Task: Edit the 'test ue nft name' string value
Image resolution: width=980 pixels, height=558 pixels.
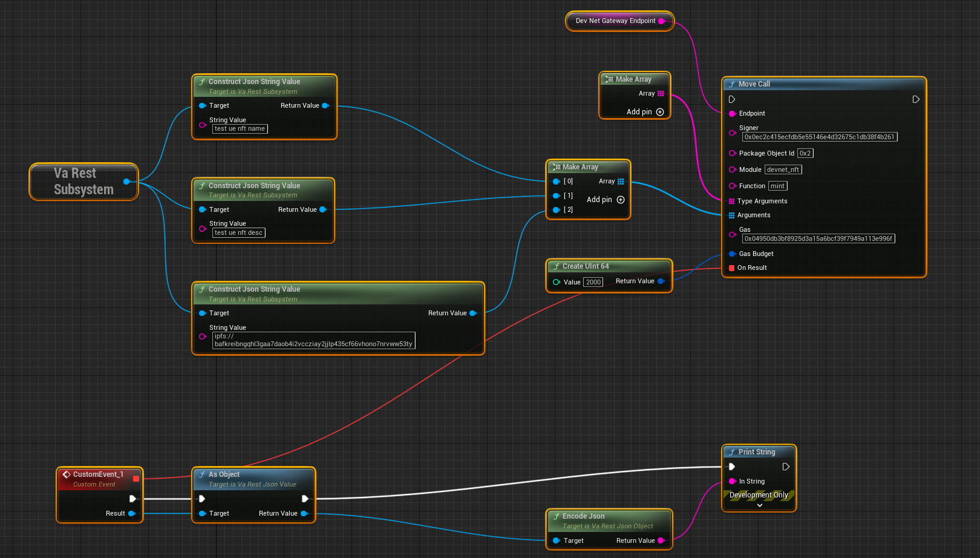Action: tap(240, 129)
